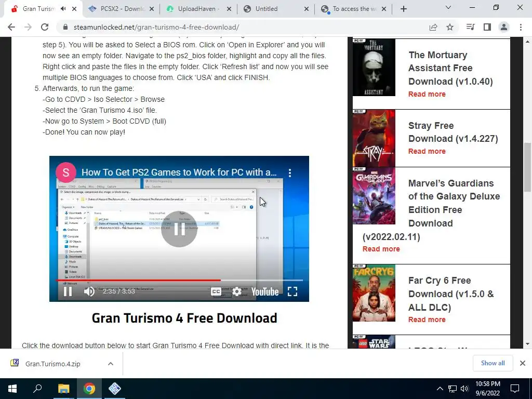The width and height of the screenshot is (532, 399).
Task: Open video more options menu
Action: coord(290,172)
